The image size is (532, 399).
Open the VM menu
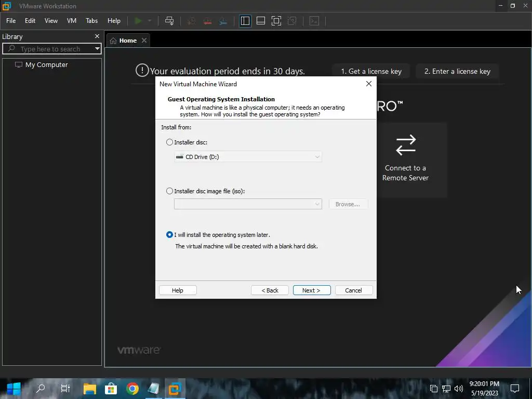click(x=72, y=21)
